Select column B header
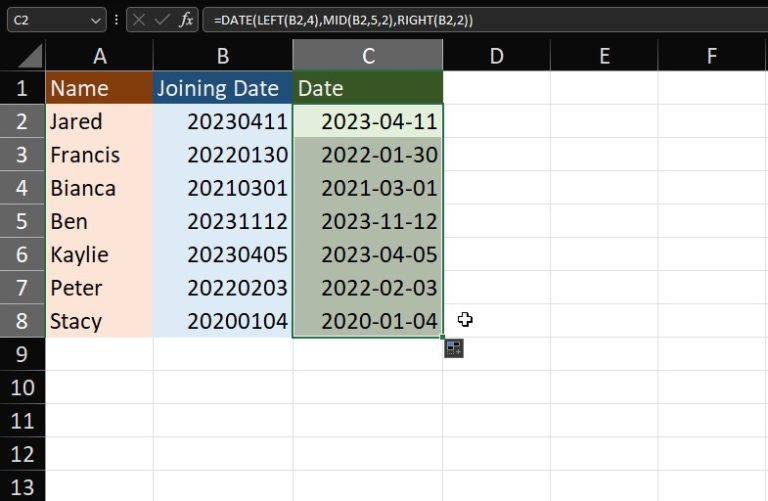 pyautogui.click(x=222, y=56)
